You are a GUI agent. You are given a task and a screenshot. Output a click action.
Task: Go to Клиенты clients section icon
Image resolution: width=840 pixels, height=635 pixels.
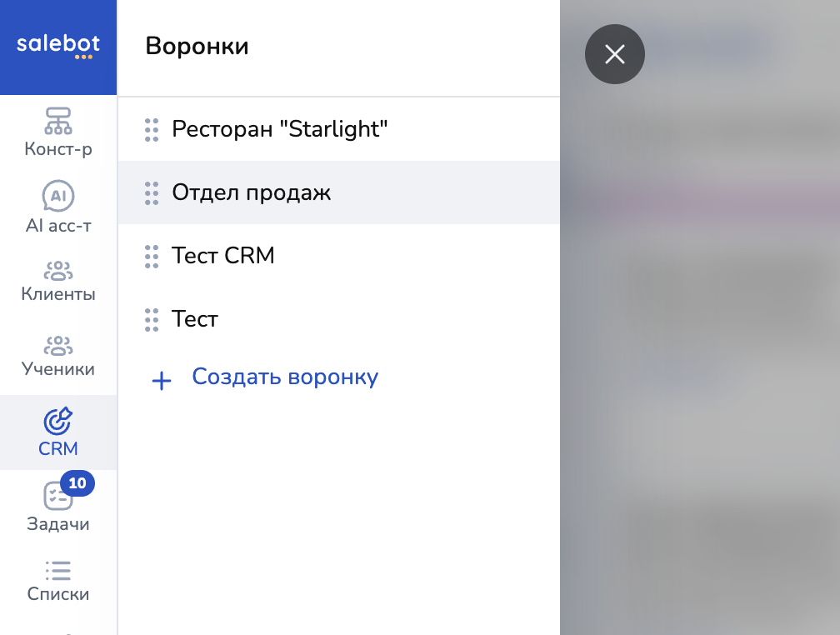coord(58,271)
